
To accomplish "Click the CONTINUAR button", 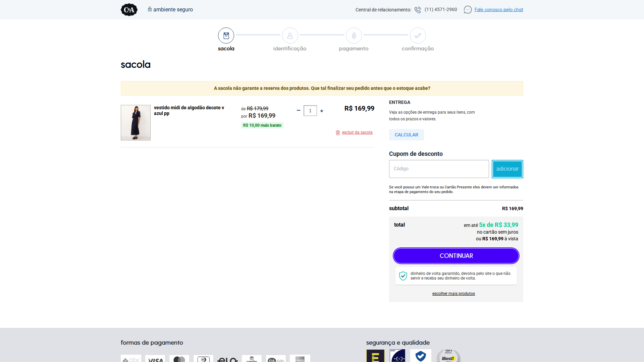I will (x=456, y=256).
